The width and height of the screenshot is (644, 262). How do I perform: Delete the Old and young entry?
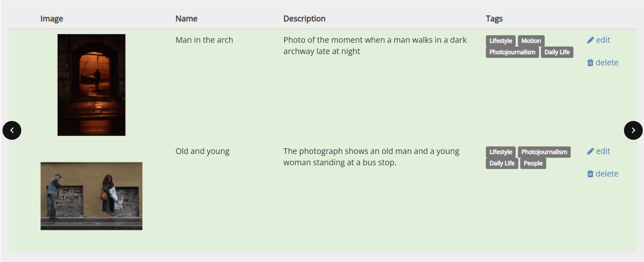(x=603, y=174)
